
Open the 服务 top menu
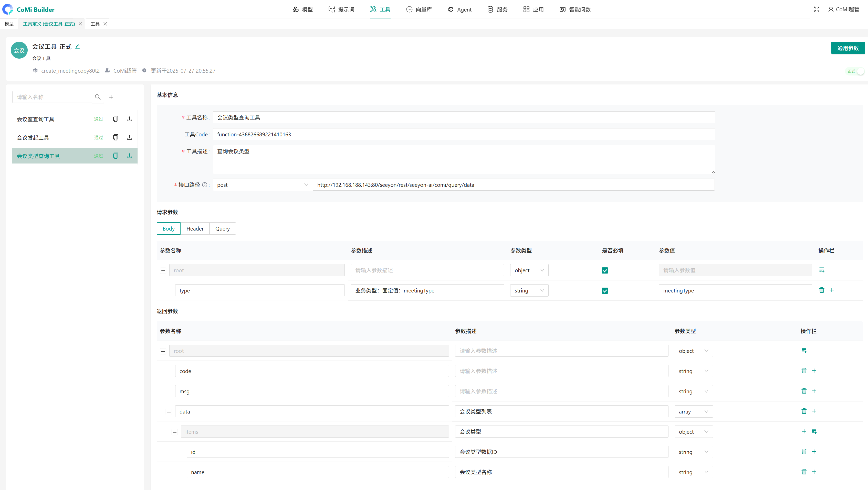497,9
